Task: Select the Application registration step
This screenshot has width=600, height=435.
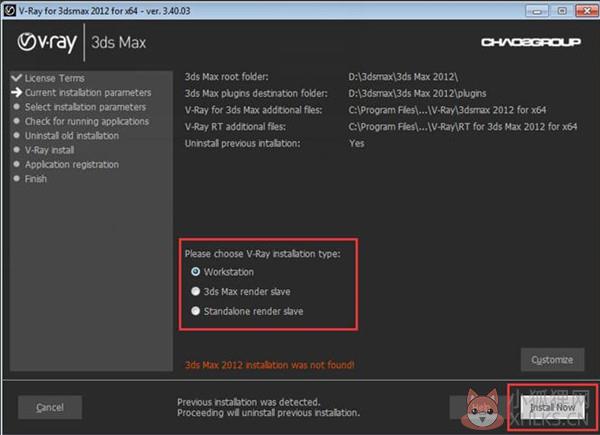Action: click(x=72, y=165)
